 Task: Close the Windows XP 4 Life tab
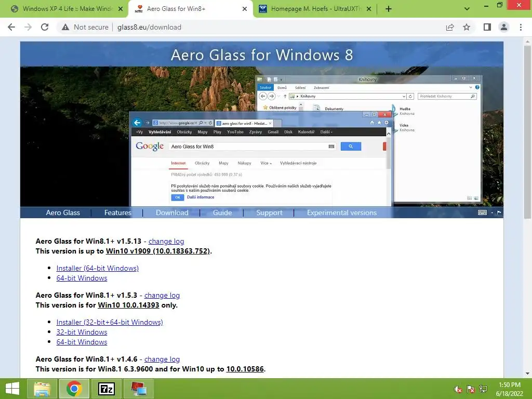[x=121, y=9]
